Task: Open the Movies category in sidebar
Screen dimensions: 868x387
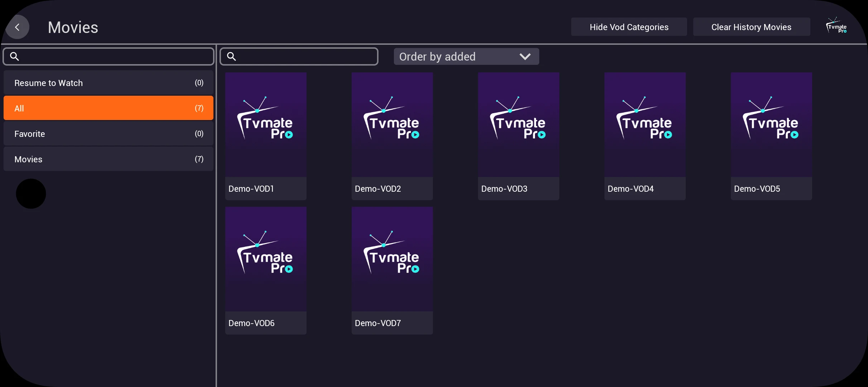Action: pyautogui.click(x=108, y=159)
